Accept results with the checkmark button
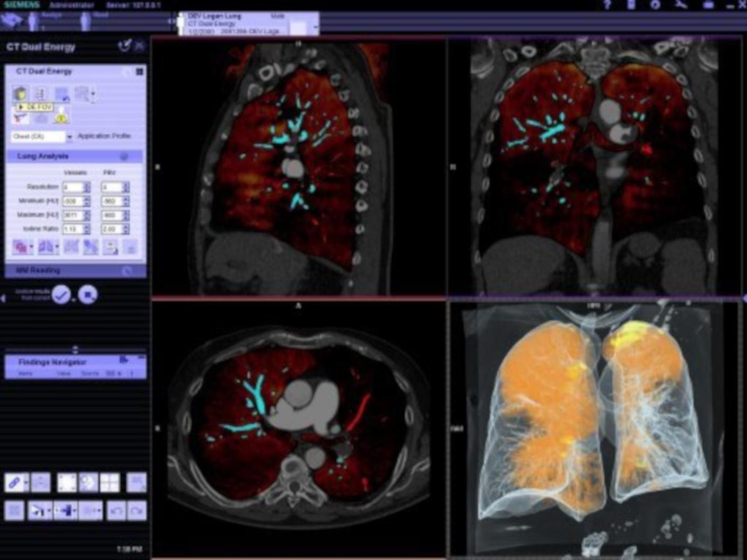747x560 pixels. click(x=60, y=295)
